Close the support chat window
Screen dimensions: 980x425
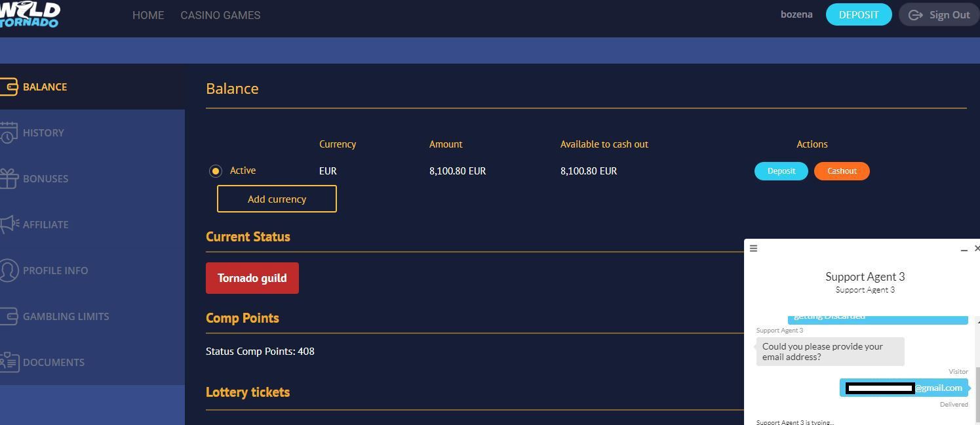pos(977,248)
